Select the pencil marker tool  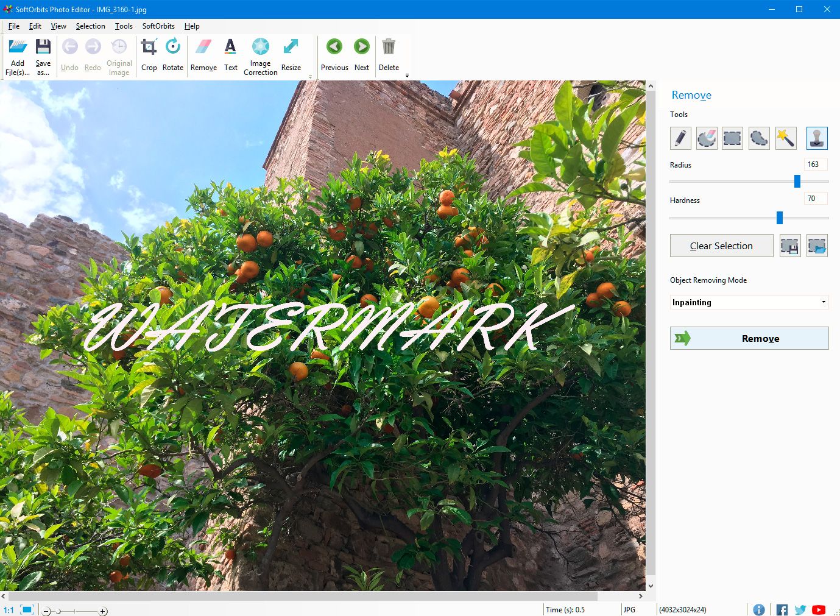(x=680, y=138)
